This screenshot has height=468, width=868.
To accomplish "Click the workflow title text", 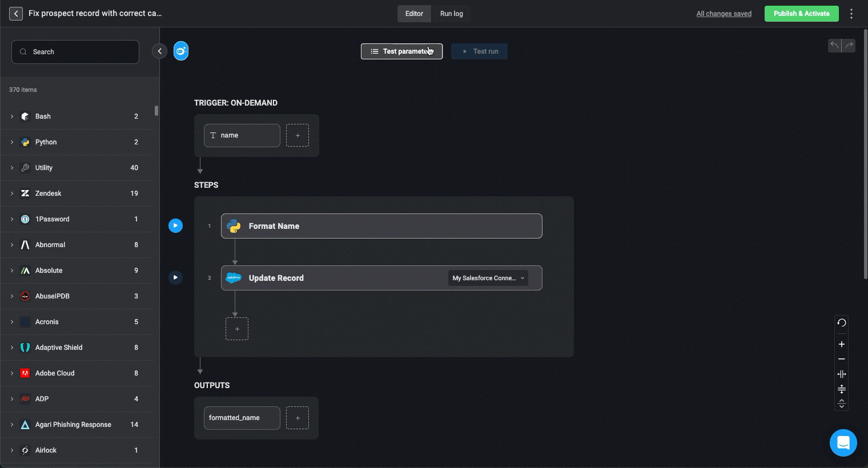I will 95,13.
